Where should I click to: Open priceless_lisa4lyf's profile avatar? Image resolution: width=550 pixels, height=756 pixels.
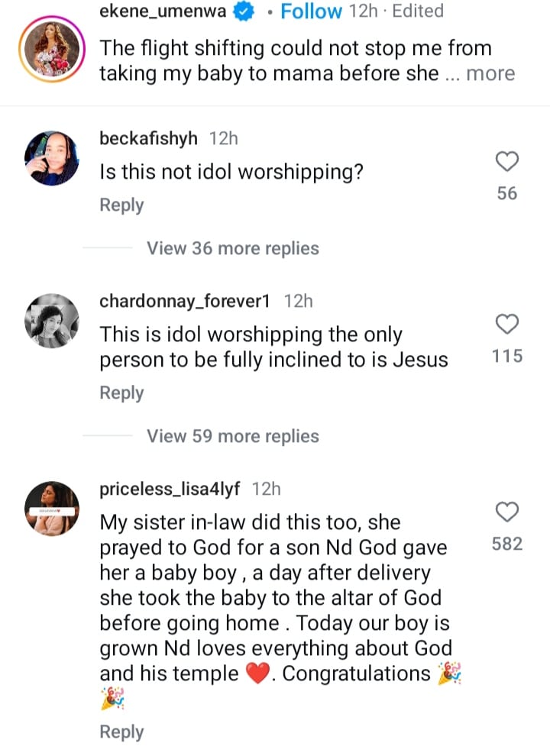(x=53, y=508)
